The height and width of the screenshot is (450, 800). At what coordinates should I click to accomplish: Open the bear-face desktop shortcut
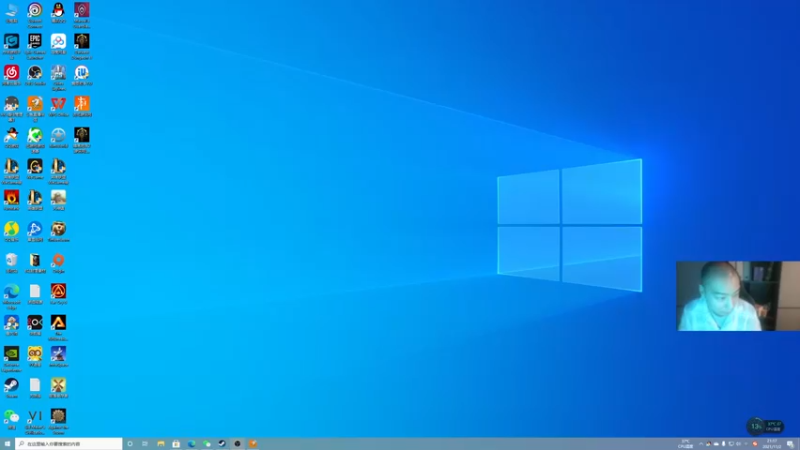pyautogui.click(x=58, y=231)
